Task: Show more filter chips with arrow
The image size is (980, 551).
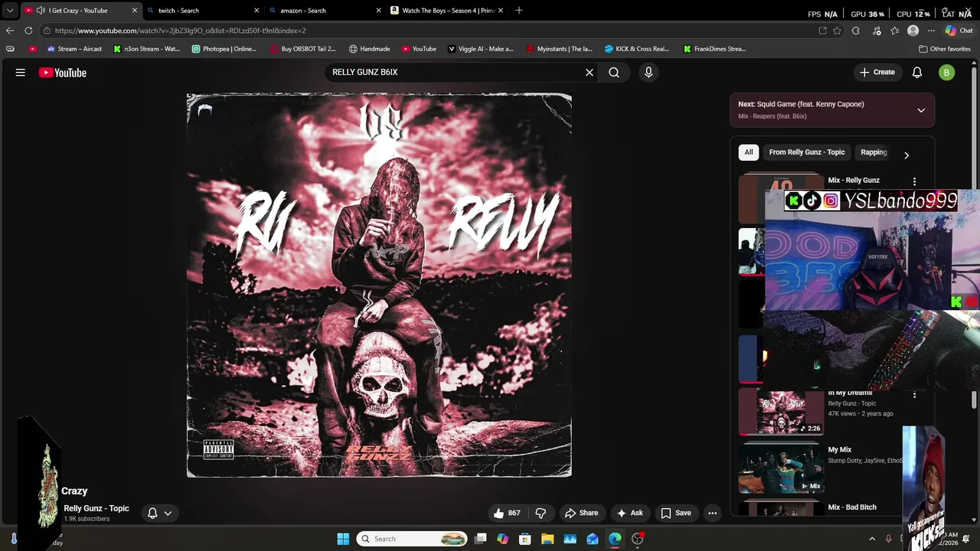Action: click(906, 155)
